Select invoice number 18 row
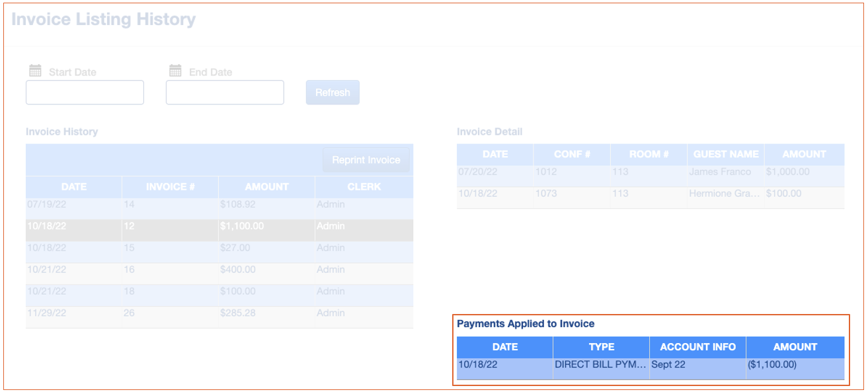 [x=219, y=292]
